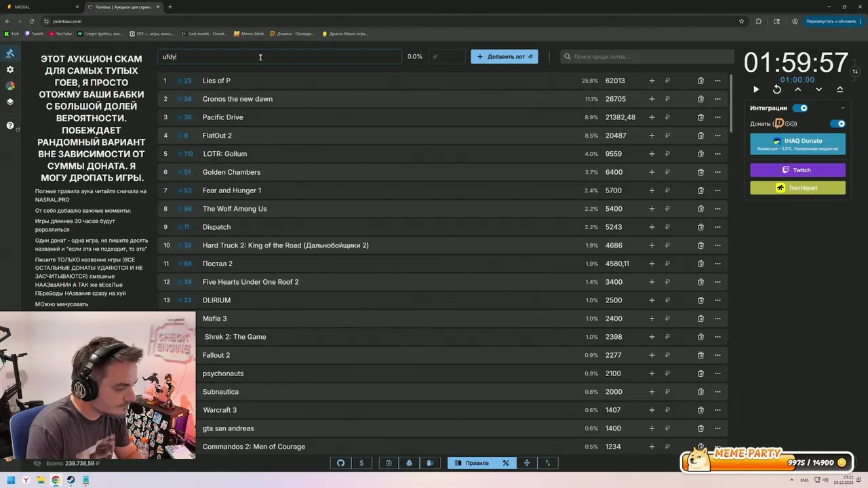Toggle the Интеграции switch
This screenshot has height=488, width=868.
[800, 108]
